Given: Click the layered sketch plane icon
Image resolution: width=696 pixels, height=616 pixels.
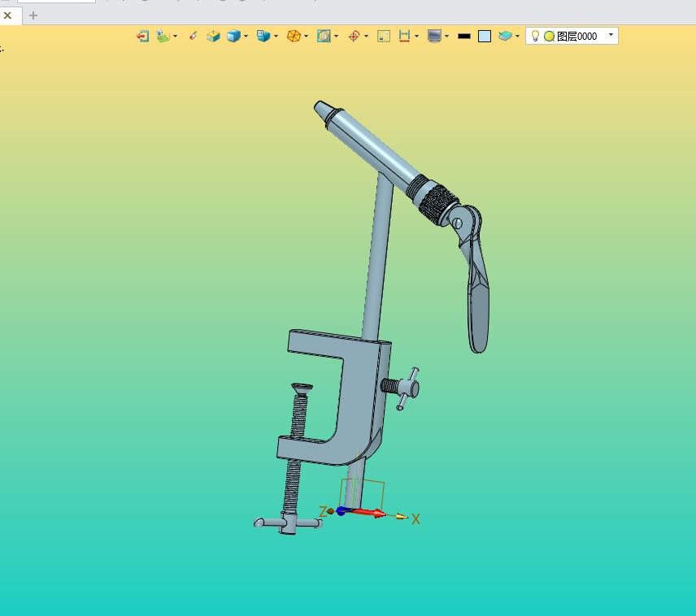Looking at the screenshot, I should point(163,36).
